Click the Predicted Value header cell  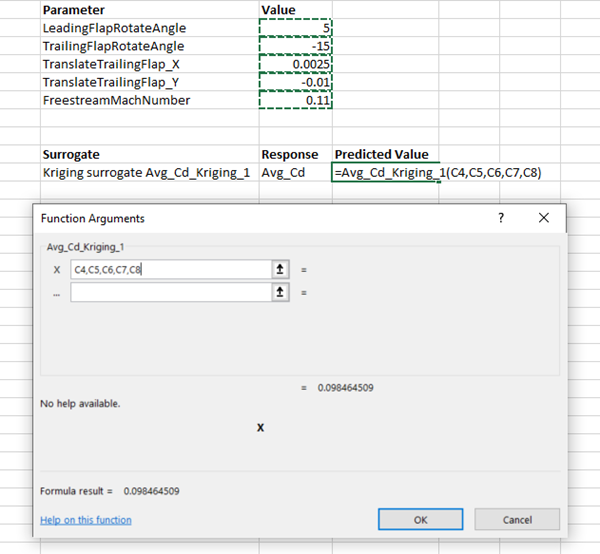coord(381,154)
